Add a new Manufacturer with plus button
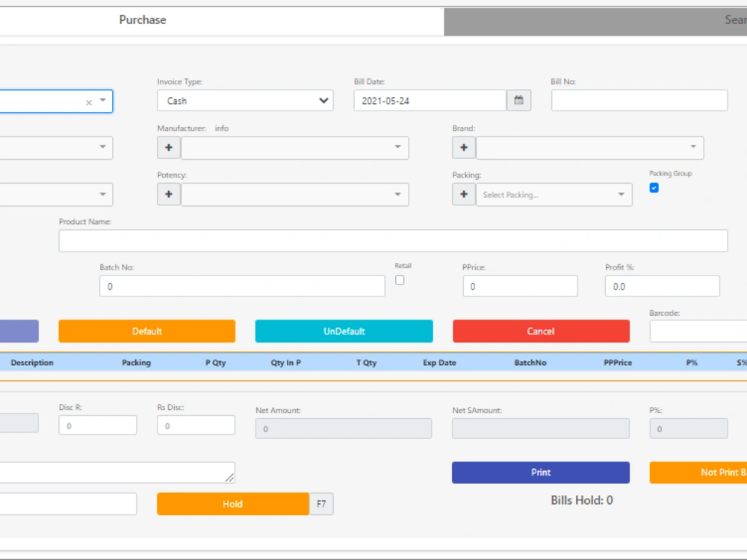Viewport: 747px width, 560px height. [x=169, y=148]
